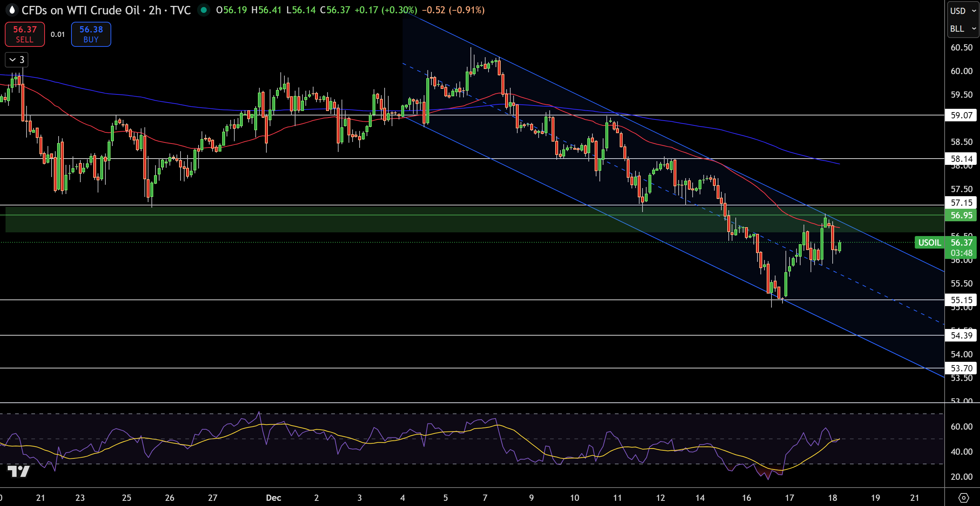Image resolution: width=980 pixels, height=506 pixels.
Task: Click the 57.15 price label on axis
Action: coord(961,202)
